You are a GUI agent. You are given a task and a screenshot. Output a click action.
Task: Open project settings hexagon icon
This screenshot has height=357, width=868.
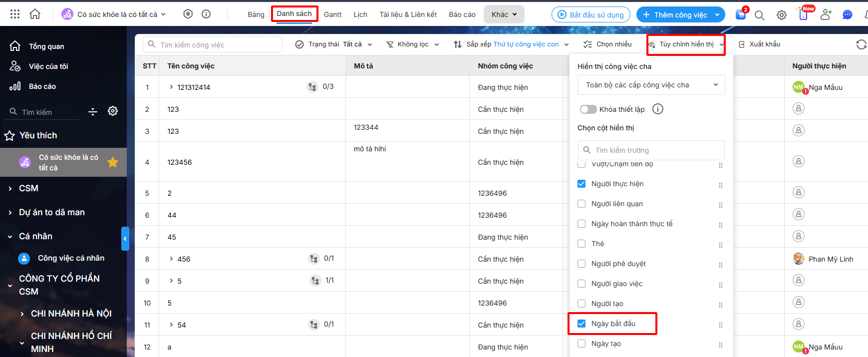(188, 14)
